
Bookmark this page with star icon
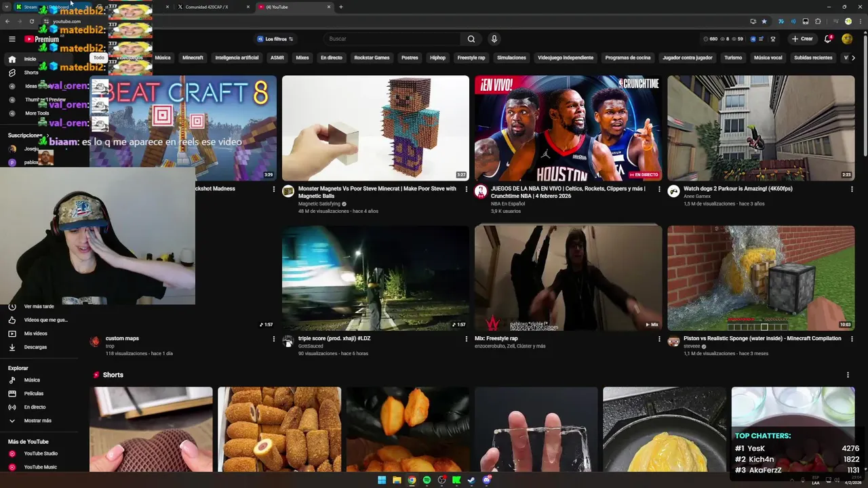tap(764, 21)
